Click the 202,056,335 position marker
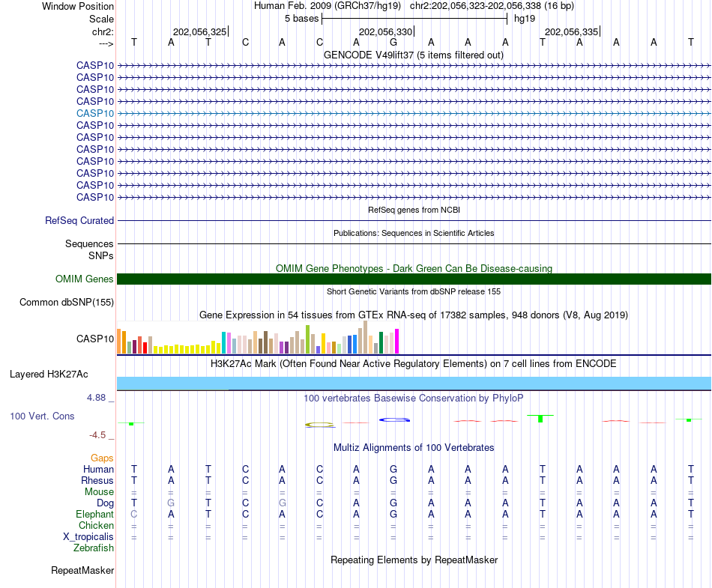The width and height of the screenshot is (712, 588). point(571,31)
